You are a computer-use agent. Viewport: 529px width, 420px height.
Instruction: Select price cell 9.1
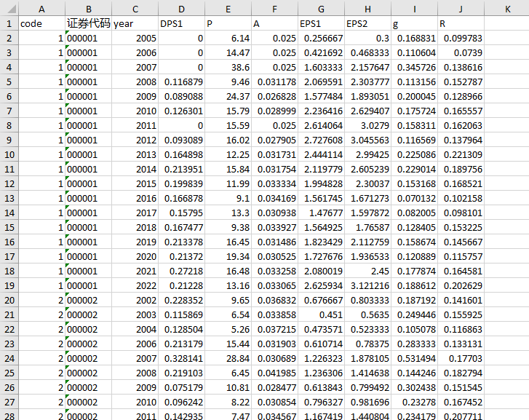coord(228,198)
